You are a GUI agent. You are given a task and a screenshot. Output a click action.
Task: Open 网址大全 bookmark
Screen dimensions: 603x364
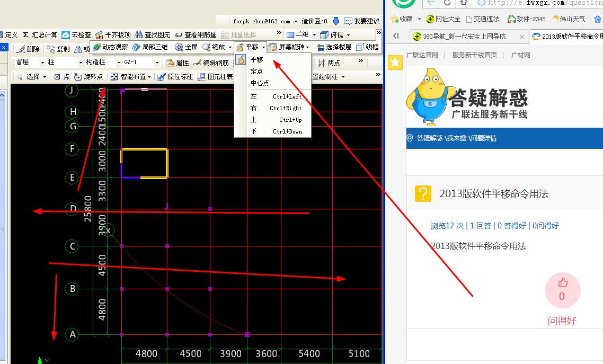click(444, 19)
